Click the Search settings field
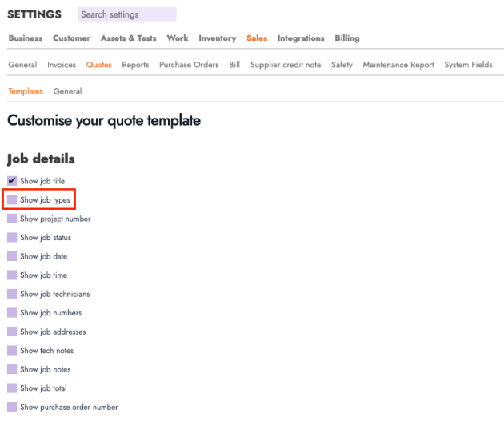Image resolution: width=504 pixels, height=426 pixels. (x=126, y=14)
